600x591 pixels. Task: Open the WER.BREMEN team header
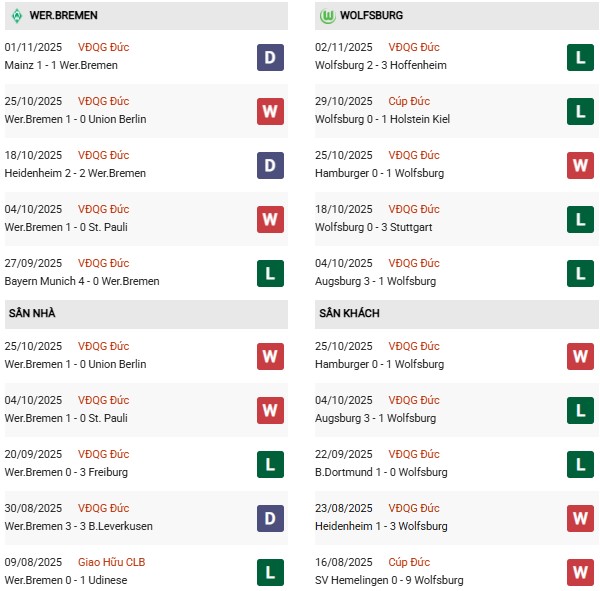(62, 16)
